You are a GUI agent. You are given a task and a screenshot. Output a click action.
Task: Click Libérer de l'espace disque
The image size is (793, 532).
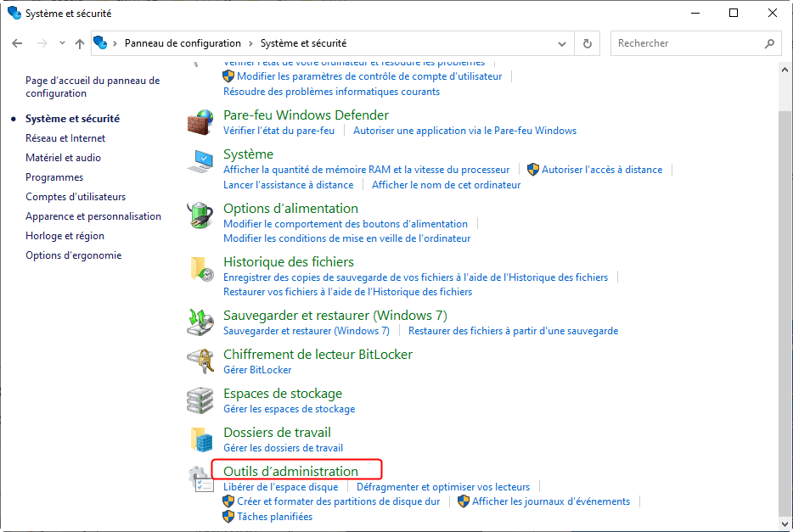281,487
